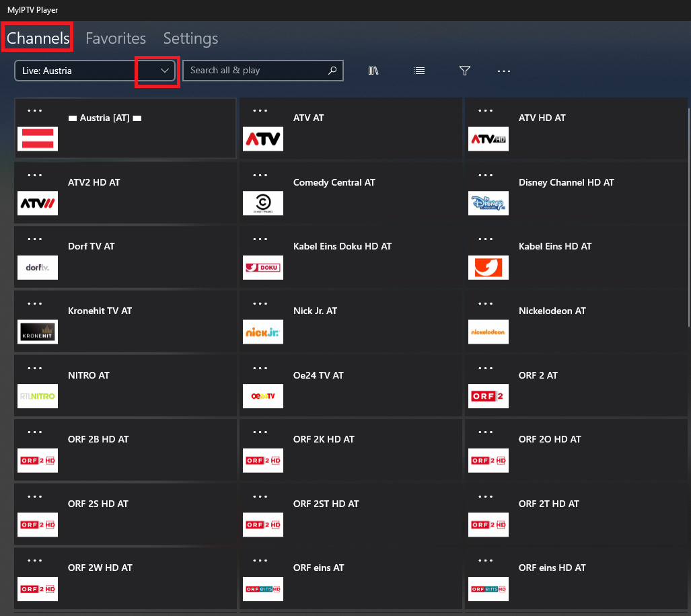Open options for Oe24 TV AT
The image size is (691, 616).
pyautogui.click(x=260, y=368)
